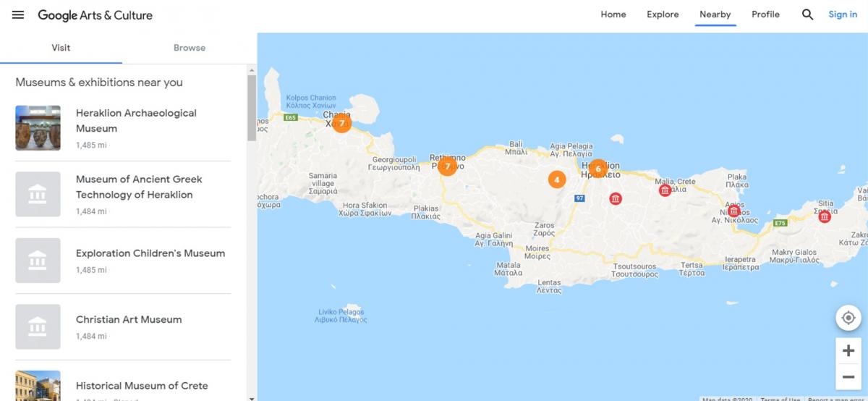Viewport: 868px width, 401px height.
Task: Click the red museum pin at Agios Nikolaos
Action: [x=734, y=211]
